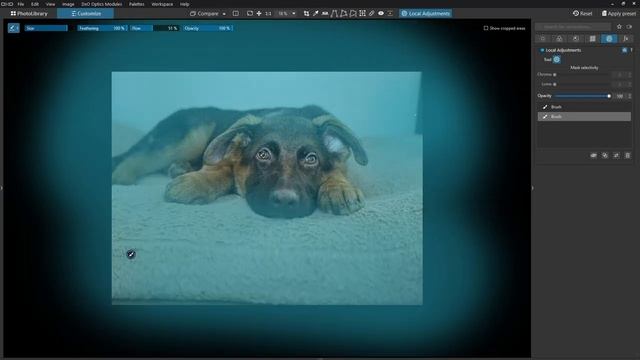Open the Watermark & Effects palette tab icon
The width and height of the screenshot is (640, 360).
(x=626, y=38)
